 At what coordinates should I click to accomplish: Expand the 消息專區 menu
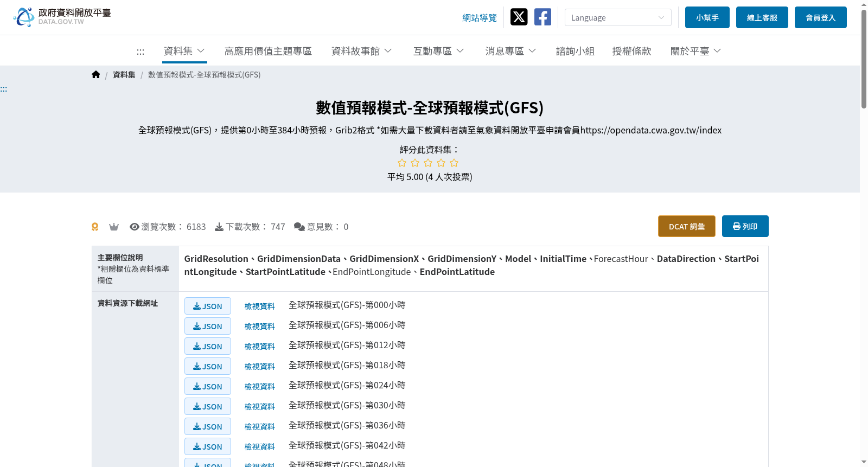[511, 51]
